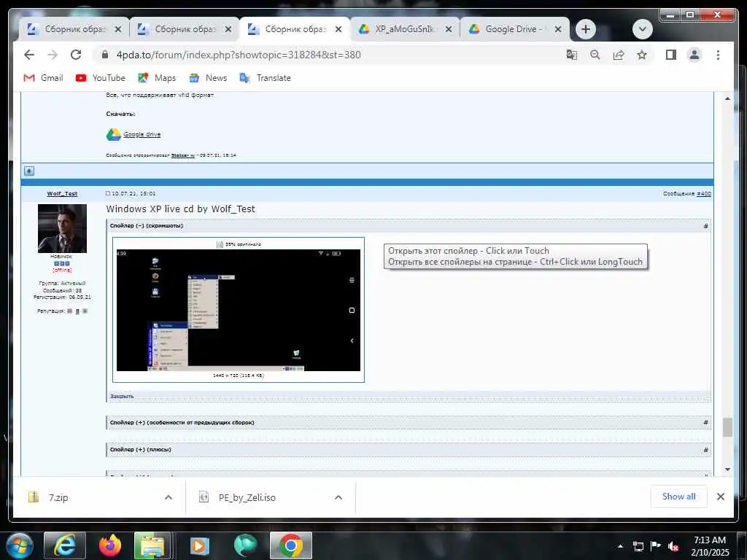The height and width of the screenshot is (560, 747).
Task: Reload the current page
Action: click(76, 55)
